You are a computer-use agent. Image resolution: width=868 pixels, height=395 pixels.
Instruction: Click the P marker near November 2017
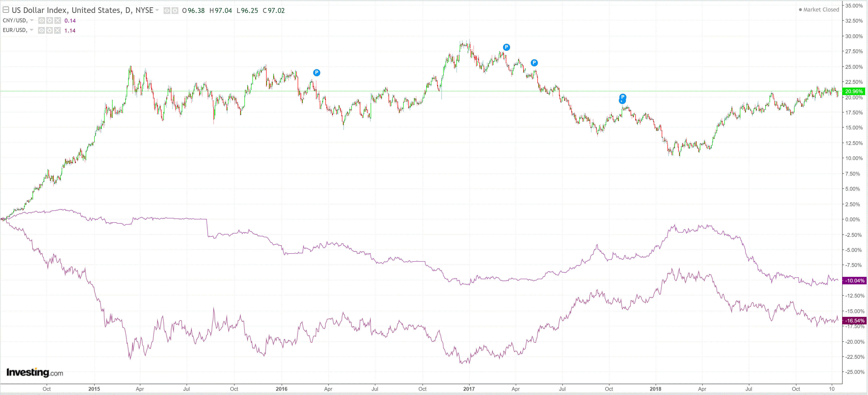(x=622, y=97)
